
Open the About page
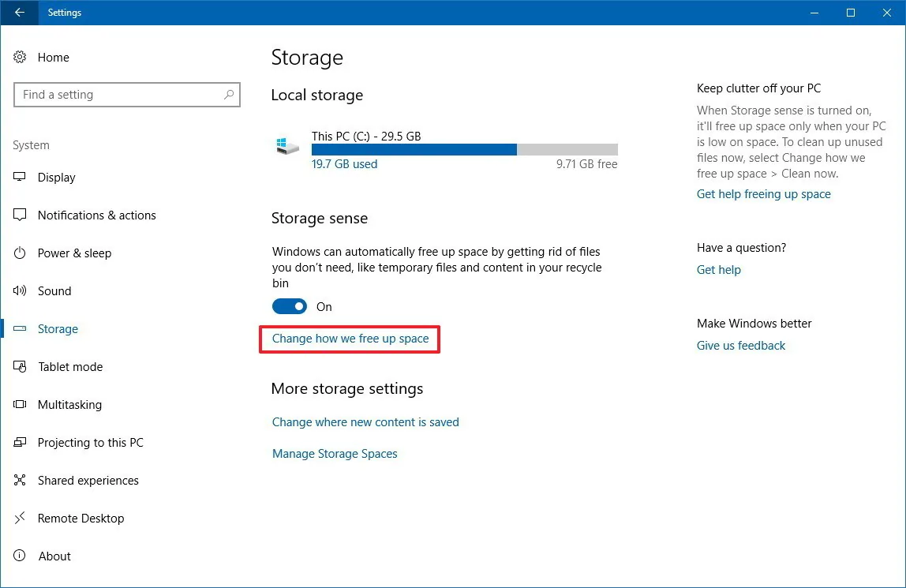click(54, 556)
